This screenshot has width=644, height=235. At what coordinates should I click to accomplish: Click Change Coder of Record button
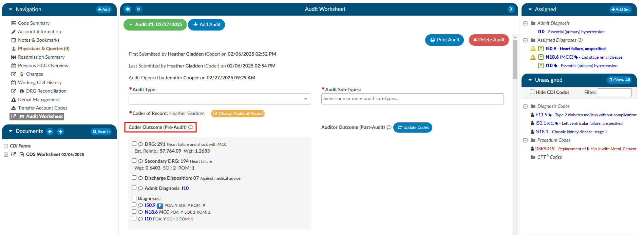(x=238, y=114)
